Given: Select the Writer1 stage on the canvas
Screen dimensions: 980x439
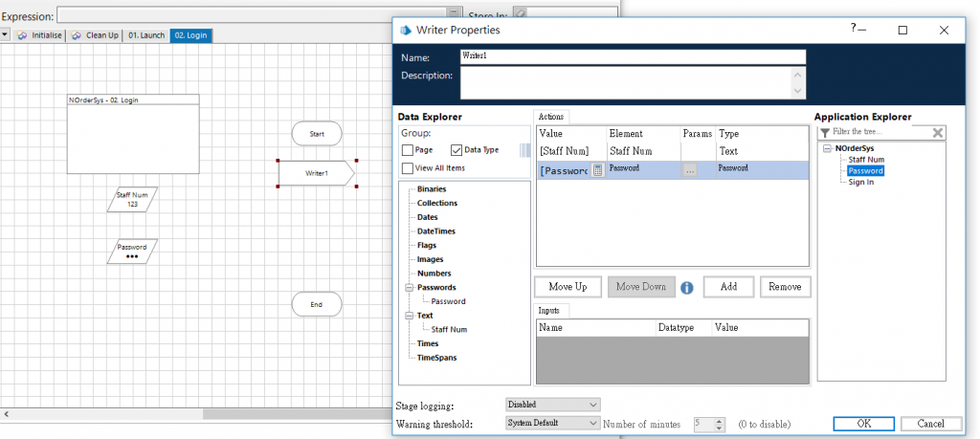Looking at the screenshot, I should click(317, 173).
